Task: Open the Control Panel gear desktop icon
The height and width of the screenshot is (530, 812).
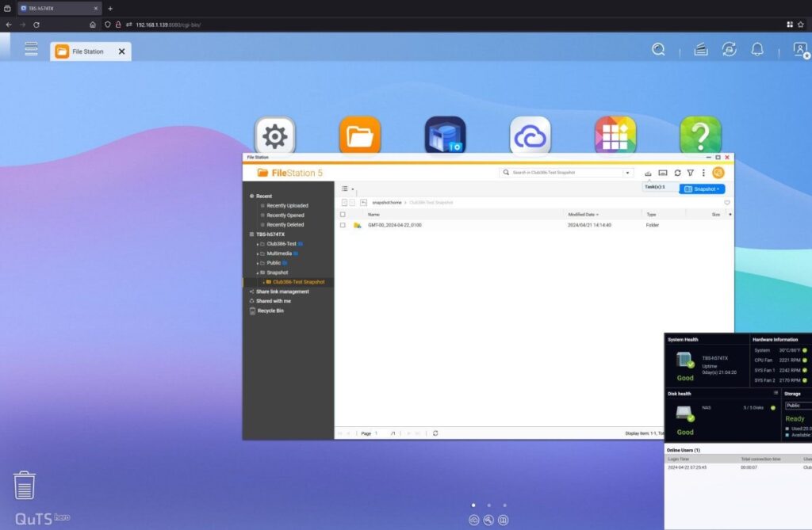Action: (x=274, y=136)
